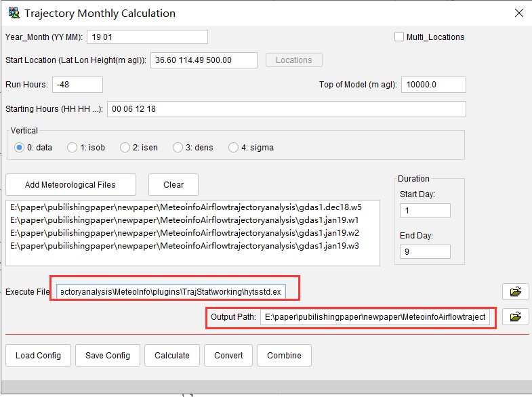
Task: Choose the '2: isen' radio button
Action: click(125, 147)
